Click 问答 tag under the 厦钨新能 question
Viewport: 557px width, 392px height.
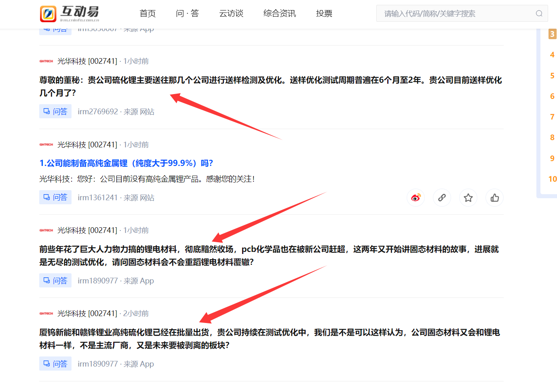pos(55,364)
